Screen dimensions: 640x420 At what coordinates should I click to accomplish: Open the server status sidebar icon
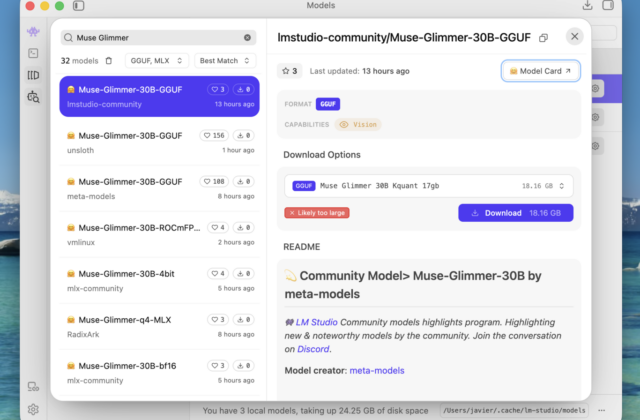click(x=33, y=387)
